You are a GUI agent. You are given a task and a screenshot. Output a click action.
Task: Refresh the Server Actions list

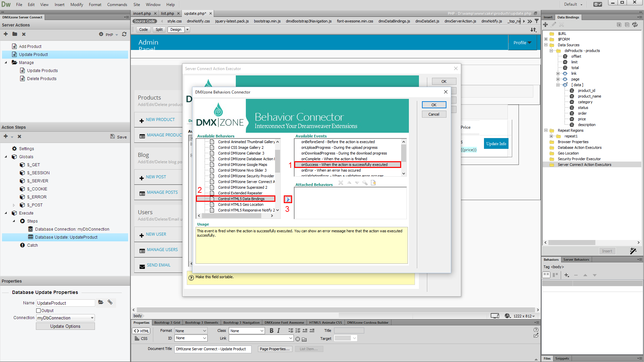124,34
